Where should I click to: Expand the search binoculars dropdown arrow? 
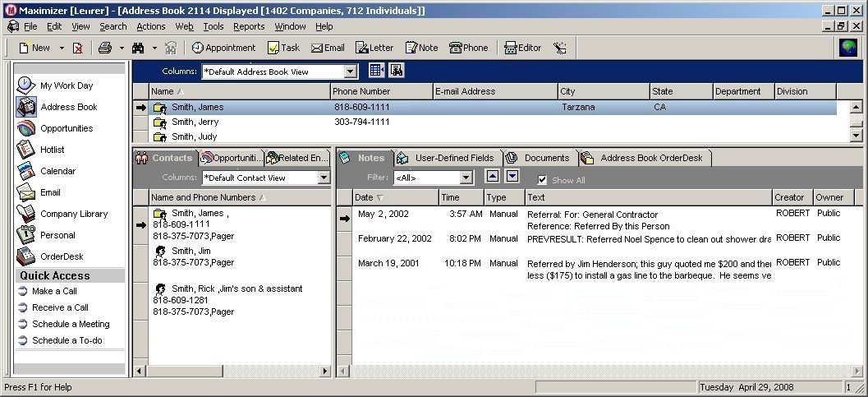[154, 48]
